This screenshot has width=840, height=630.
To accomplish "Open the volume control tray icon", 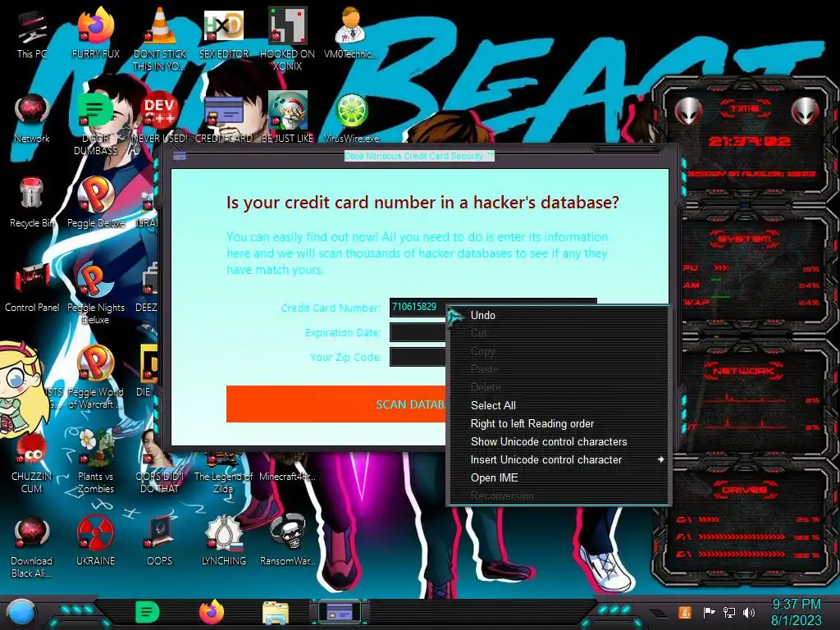I will (x=750, y=612).
